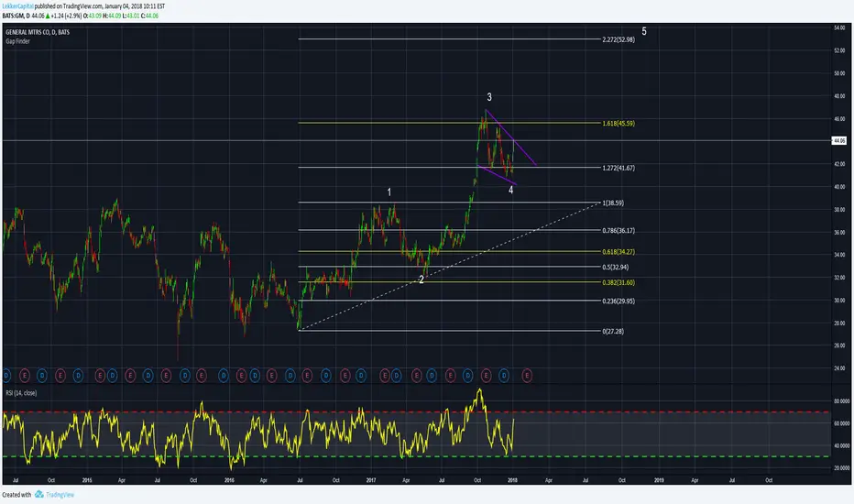Image resolution: width=854 pixels, height=504 pixels.
Task: Select the upper purple wedge trendline
Action: point(511,137)
